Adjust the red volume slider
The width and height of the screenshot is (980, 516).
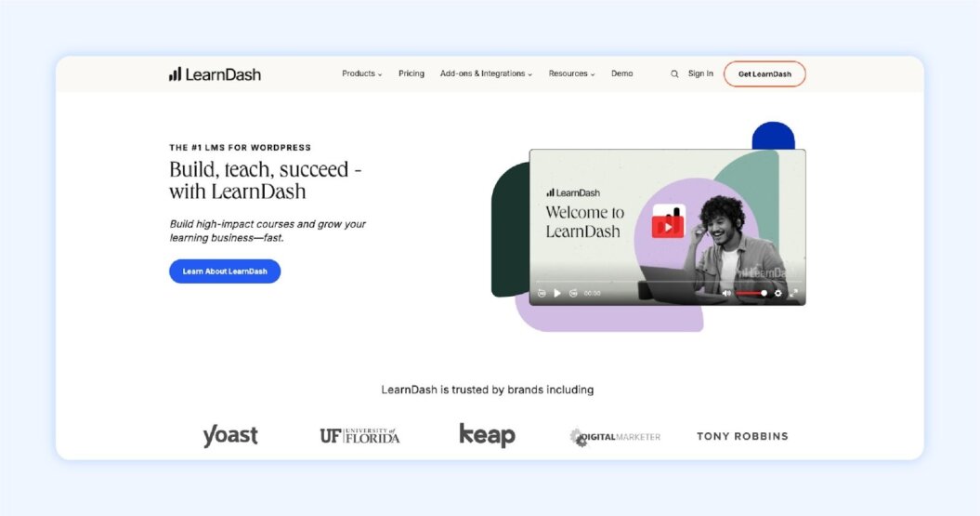click(x=751, y=293)
